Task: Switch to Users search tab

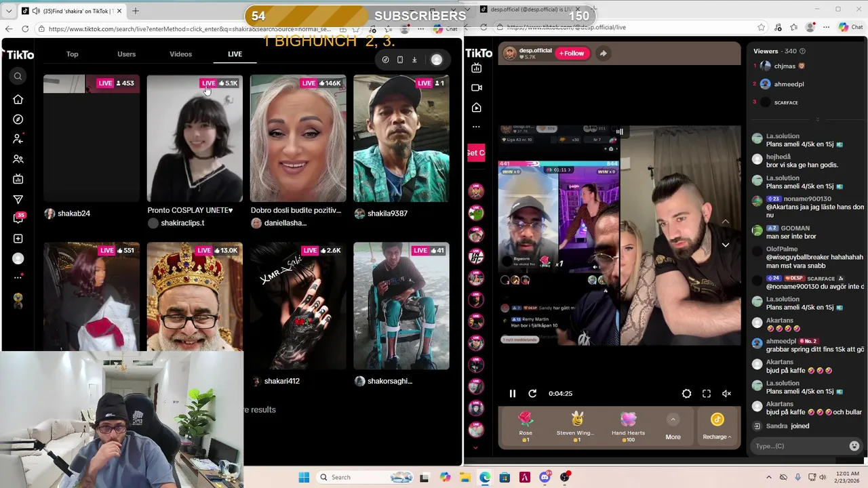Action: coord(126,54)
